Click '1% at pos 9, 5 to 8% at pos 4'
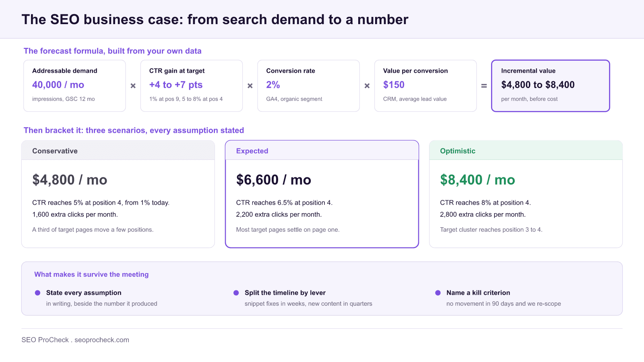The width and height of the screenshot is (644, 362). [x=186, y=99]
